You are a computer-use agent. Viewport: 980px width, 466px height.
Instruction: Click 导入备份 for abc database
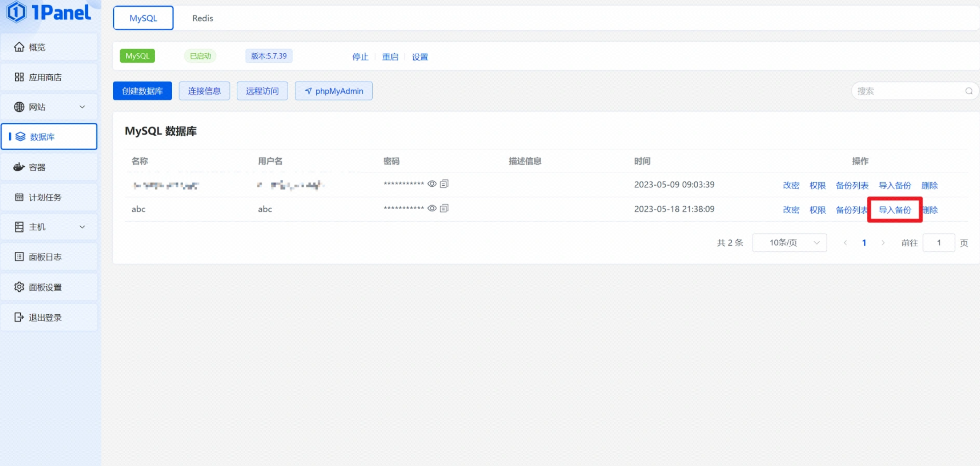[x=895, y=210]
